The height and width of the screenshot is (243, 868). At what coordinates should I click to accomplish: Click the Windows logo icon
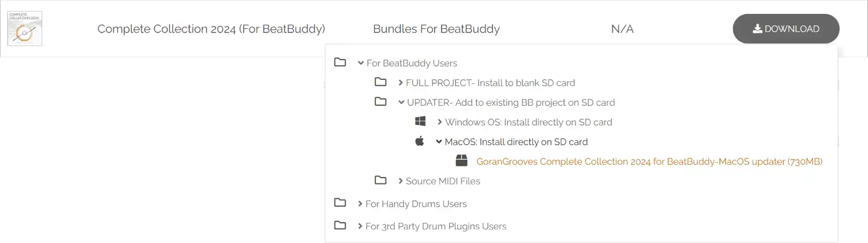pyautogui.click(x=421, y=122)
